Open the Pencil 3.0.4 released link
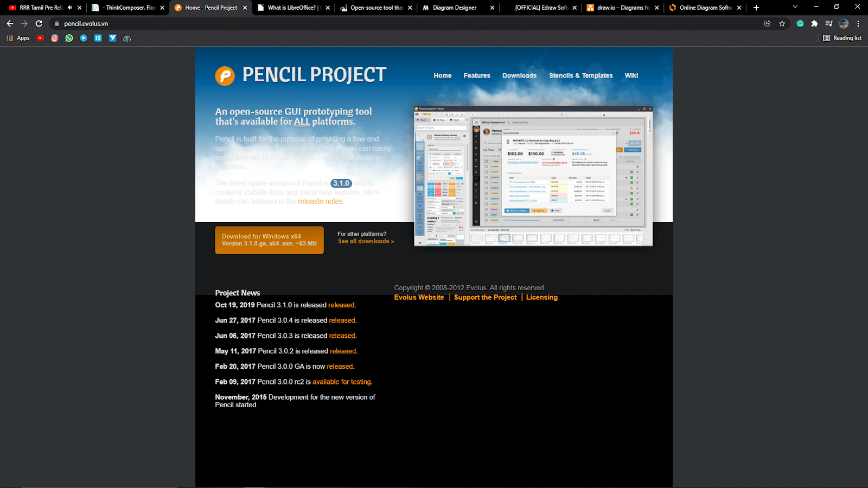The width and height of the screenshot is (868, 488). coord(342,320)
